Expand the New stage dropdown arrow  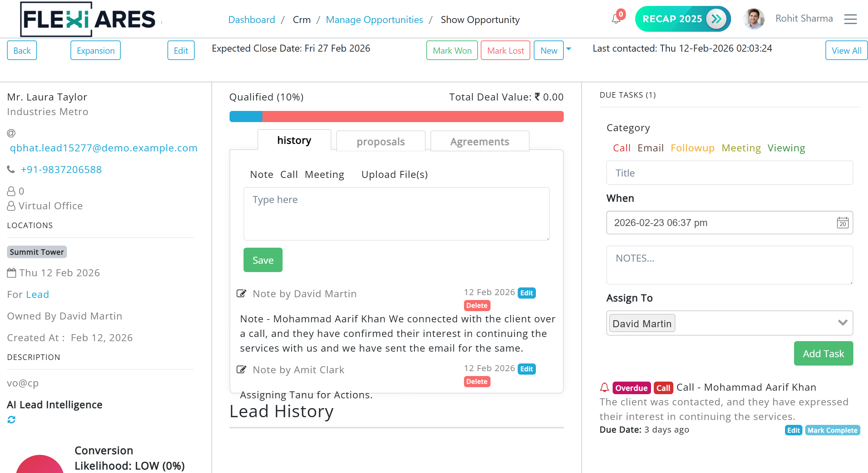[569, 49]
